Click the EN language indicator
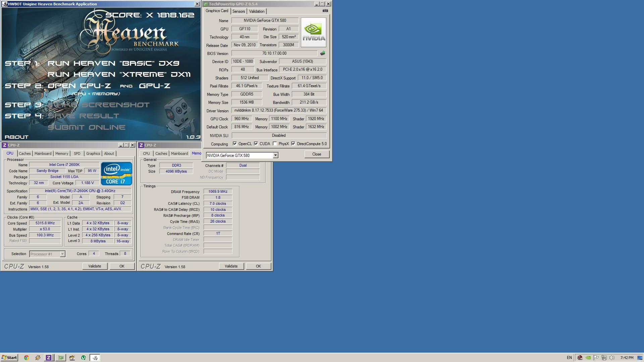The width and height of the screenshot is (644, 362). tap(569, 358)
